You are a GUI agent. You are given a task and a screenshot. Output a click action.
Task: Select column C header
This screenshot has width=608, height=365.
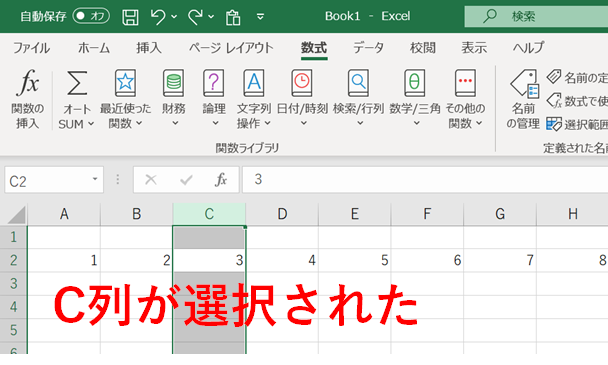click(209, 214)
